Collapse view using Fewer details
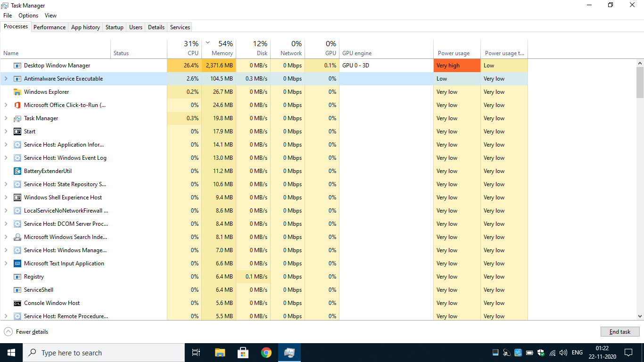The height and width of the screenshot is (362, 644). tap(26, 332)
